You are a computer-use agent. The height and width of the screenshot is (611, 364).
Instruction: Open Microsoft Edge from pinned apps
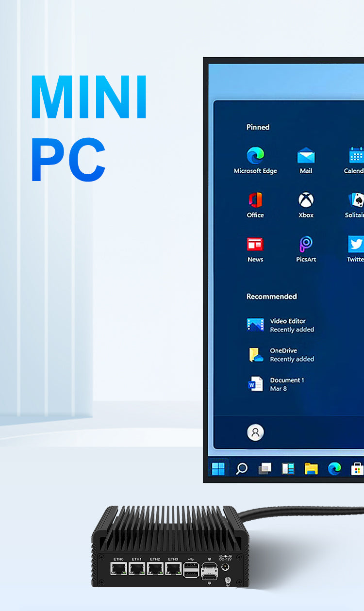pyautogui.click(x=255, y=156)
